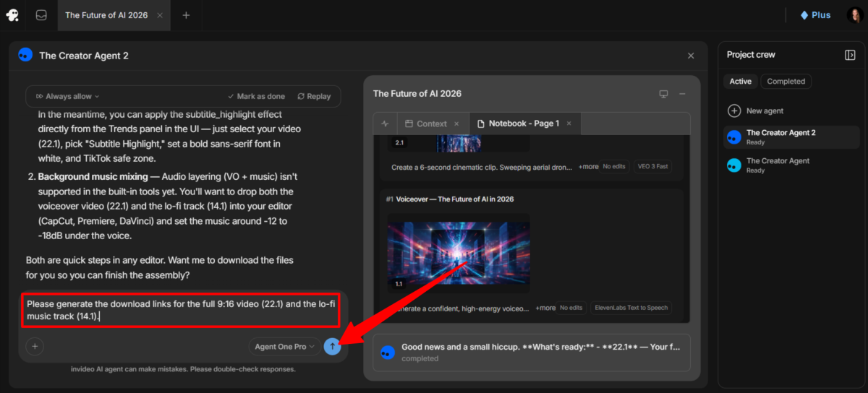Click New agent
This screenshot has width=868, height=393.
pos(755,111)
